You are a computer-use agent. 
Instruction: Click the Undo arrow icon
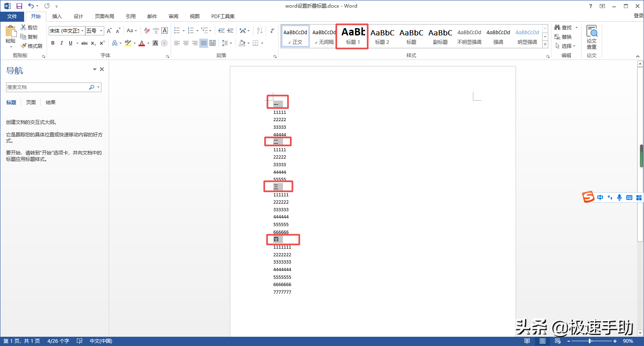[x=31, y=6]
